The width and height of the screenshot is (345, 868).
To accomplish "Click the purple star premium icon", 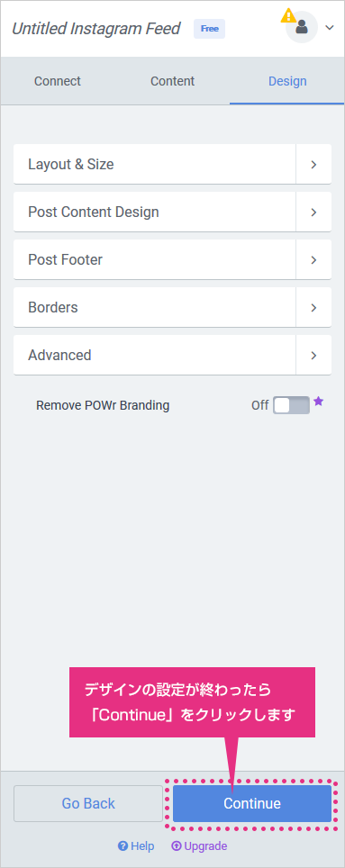I will [x=318, y=402].
